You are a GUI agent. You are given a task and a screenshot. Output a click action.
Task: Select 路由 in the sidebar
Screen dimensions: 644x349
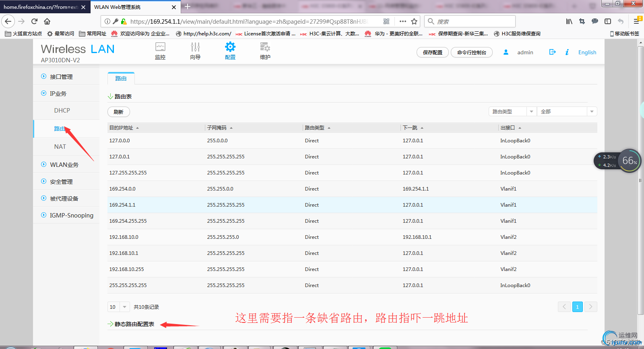[x=60, y=129]
